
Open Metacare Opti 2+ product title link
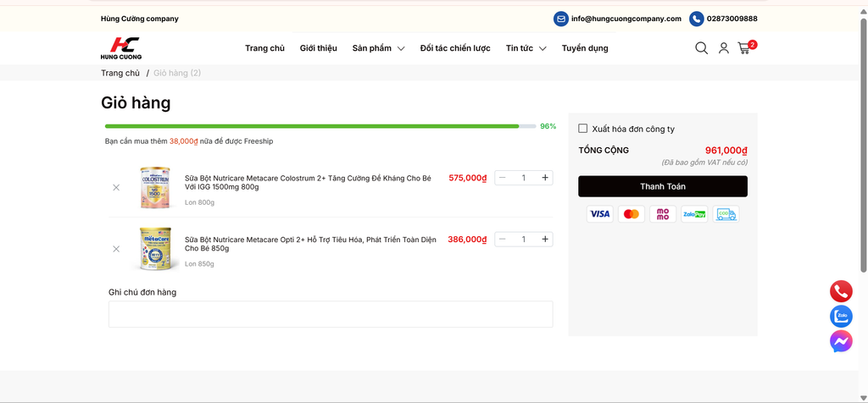point(310,244)
